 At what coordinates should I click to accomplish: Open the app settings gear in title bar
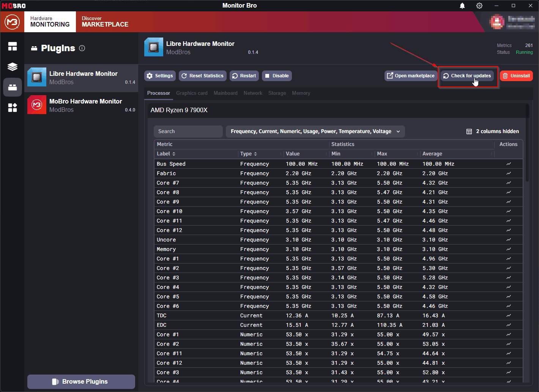(x=479, y=6)
